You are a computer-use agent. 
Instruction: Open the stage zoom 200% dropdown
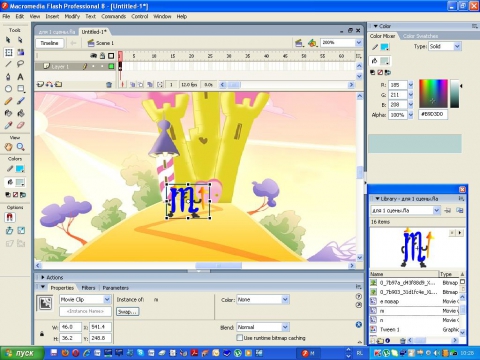(x=358, y=43)
